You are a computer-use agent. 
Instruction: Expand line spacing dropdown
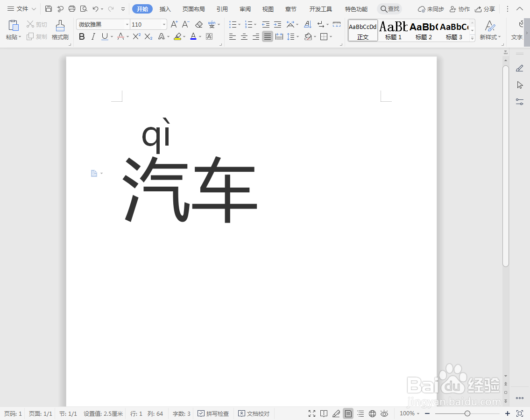(298, 36)
